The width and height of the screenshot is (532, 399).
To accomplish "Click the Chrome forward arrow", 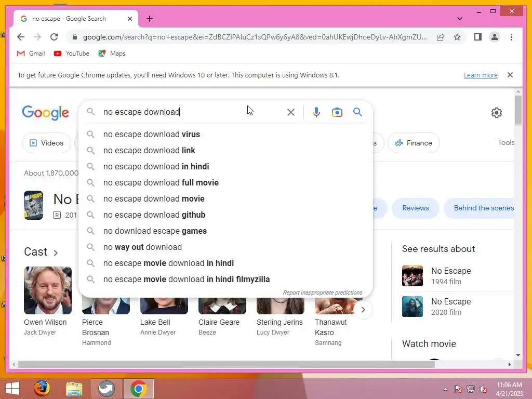I will point(37,37).
